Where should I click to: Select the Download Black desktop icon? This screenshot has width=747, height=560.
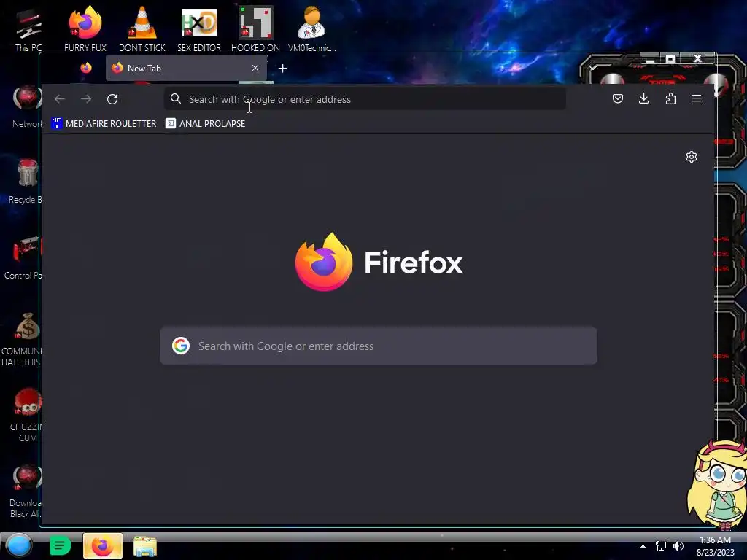tap(26, 491)
